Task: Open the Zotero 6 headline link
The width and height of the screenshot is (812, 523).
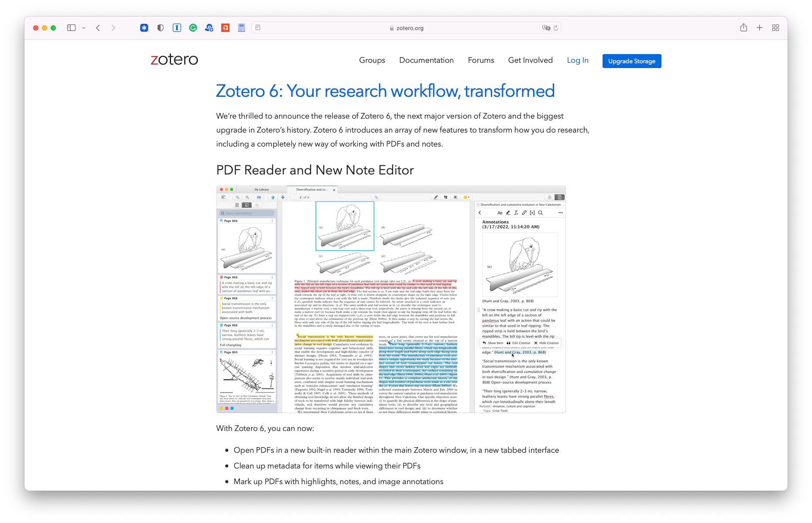Action: (x=385, y=91)
